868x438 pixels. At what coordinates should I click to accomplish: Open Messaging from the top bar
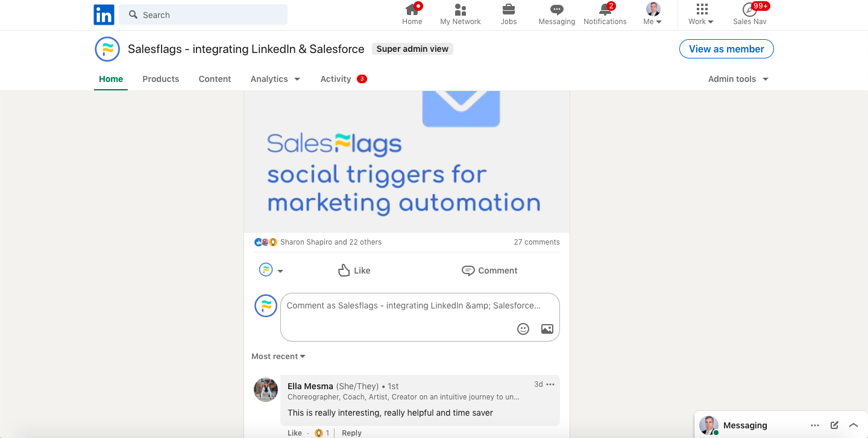click(x=557, y=14)
